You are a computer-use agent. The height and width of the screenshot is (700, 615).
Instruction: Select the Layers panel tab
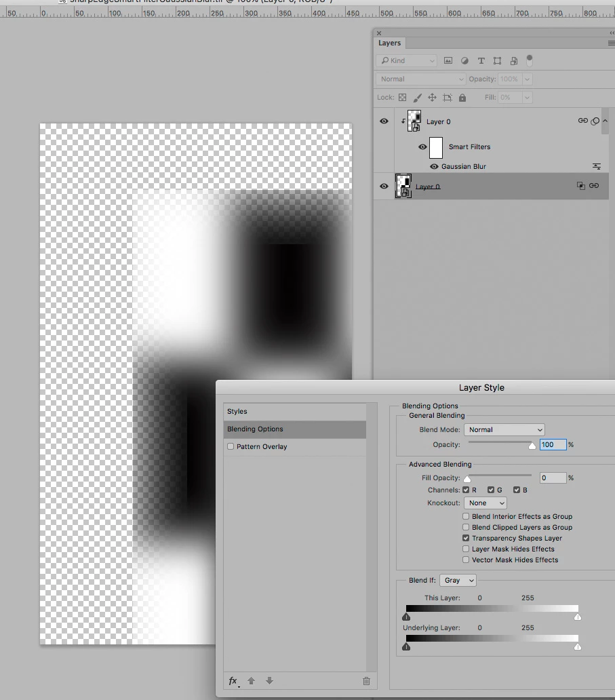[390, 43]
